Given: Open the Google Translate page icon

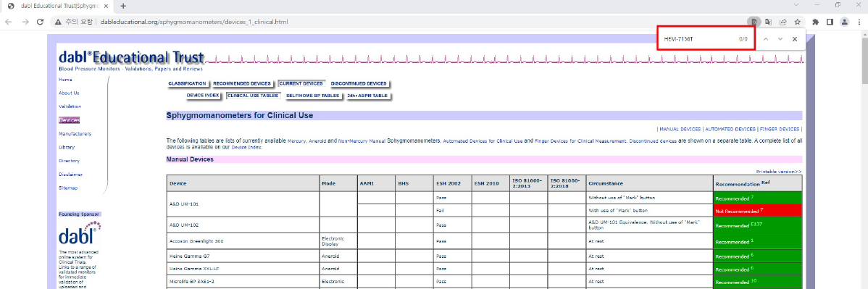Looking at the screenshot, I should point(769,22).
